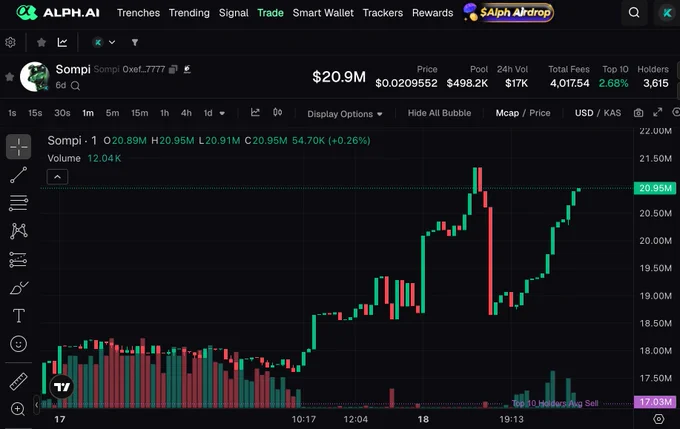The height and width of the screenshot is (429, 680).
Task: Click the 20.95M current price label
Action: click(655, 188)
